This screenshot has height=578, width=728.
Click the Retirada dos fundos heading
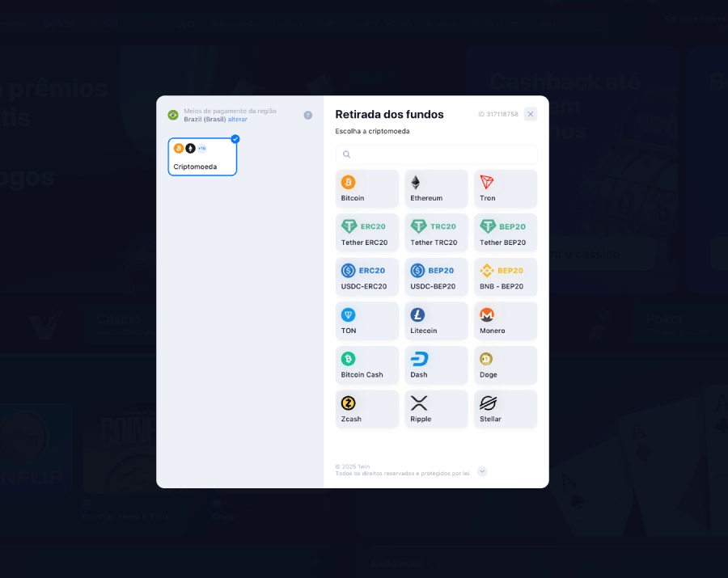click(x=389, y=114)
